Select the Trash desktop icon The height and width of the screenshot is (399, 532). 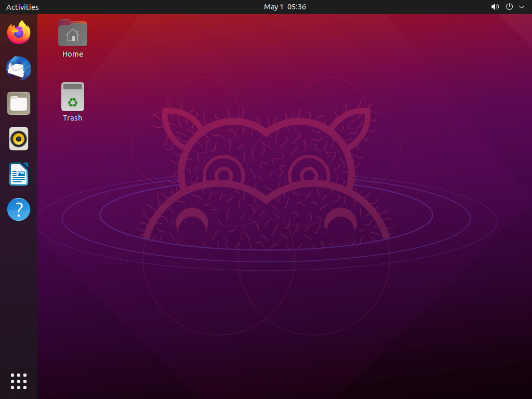(73, 97)
